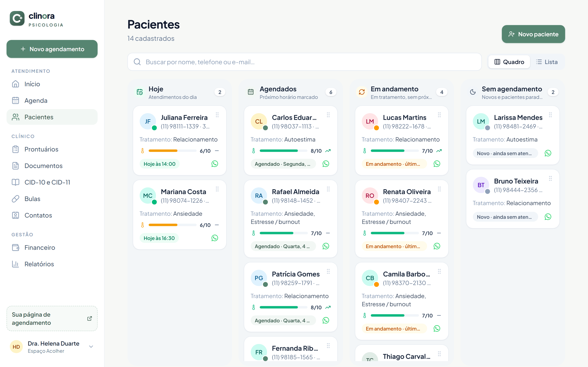Open WhatsApp chat for Renata Oliveira
Image resolution: width=588 pixels, height=367 pixels.
[x=437, y=246]
